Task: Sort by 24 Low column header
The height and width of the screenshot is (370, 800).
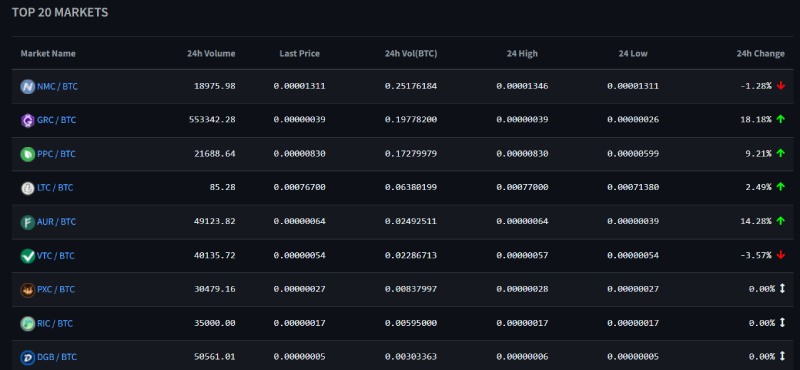Action: click(633, 53)
